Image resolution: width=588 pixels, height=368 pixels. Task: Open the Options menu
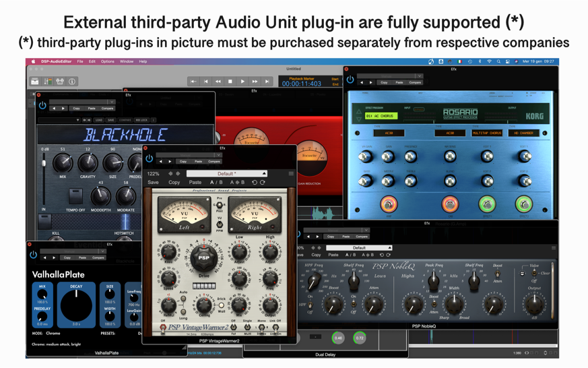[x=108, y=61]
